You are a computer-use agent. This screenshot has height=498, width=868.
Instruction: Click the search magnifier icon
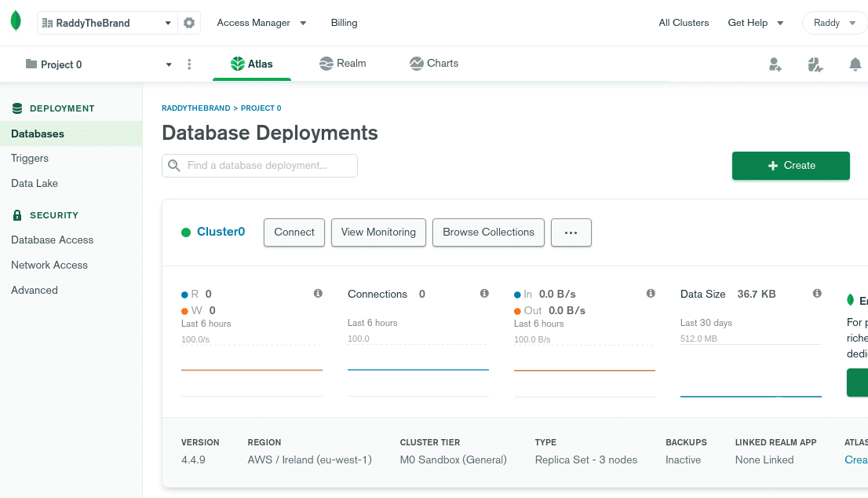coord(173,166)
